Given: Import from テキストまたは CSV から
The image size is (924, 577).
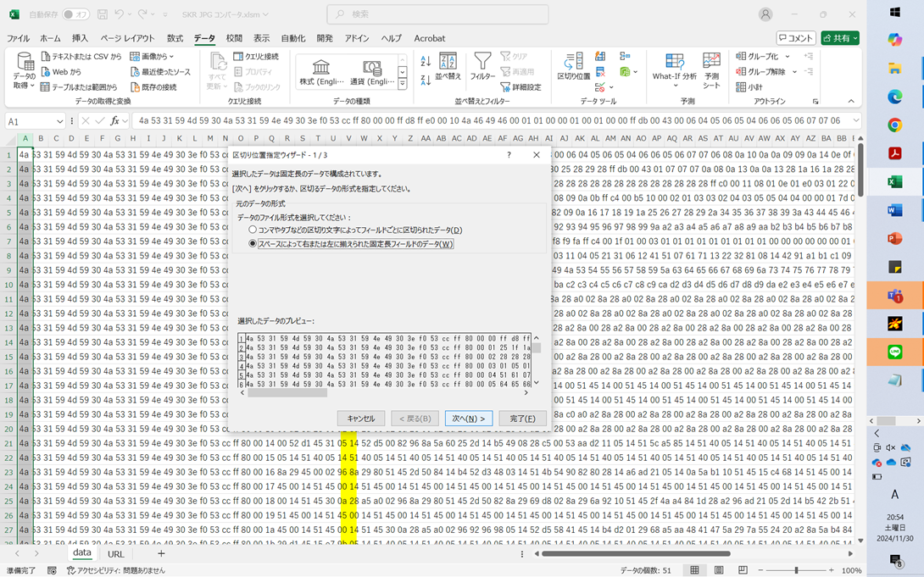Looking at the screenshot, I should (x=81, y=57).
